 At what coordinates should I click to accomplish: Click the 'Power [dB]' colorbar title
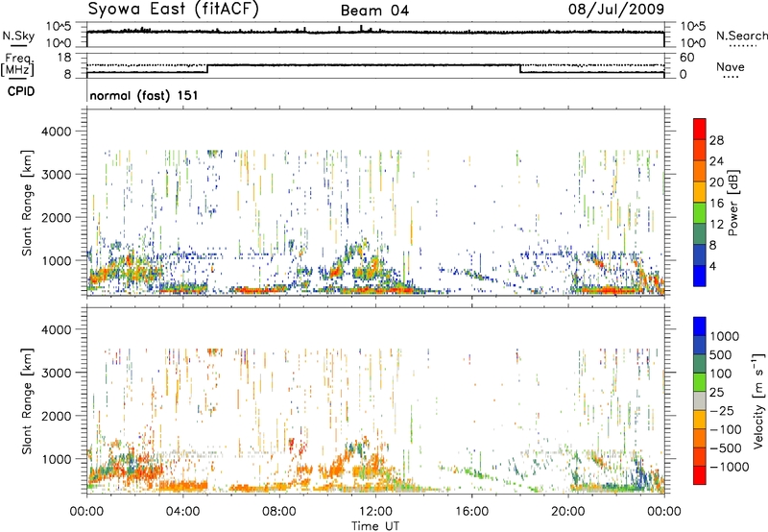[732, 203]
